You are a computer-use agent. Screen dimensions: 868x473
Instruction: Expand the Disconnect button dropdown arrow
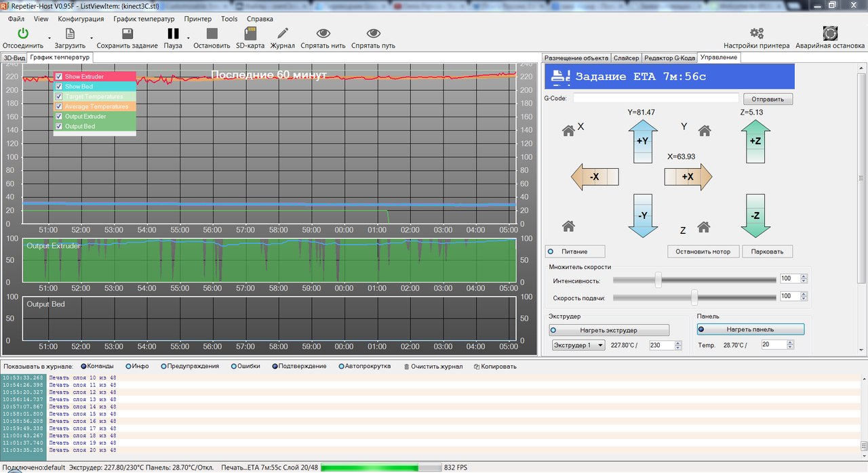pos(50,38)
